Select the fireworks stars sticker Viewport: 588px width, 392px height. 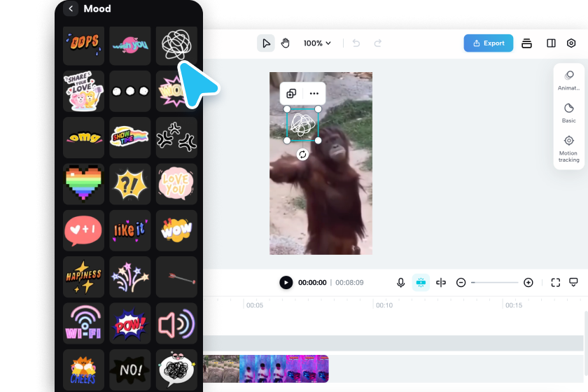click(x=130, y=276)
